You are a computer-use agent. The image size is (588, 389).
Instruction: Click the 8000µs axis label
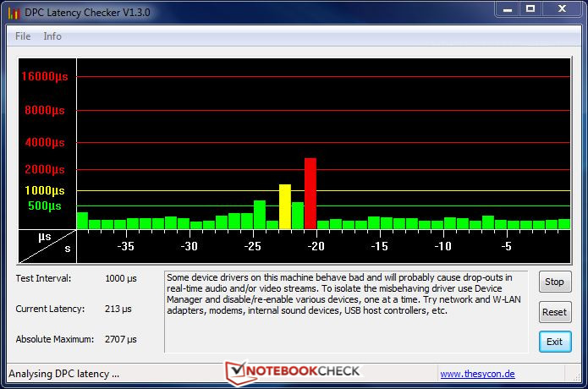[45, 111]
